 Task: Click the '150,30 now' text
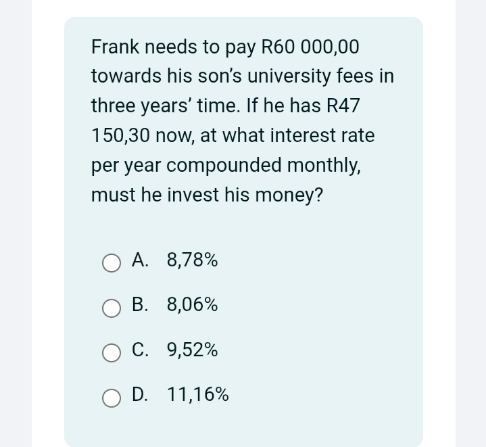tap(142, 136)
